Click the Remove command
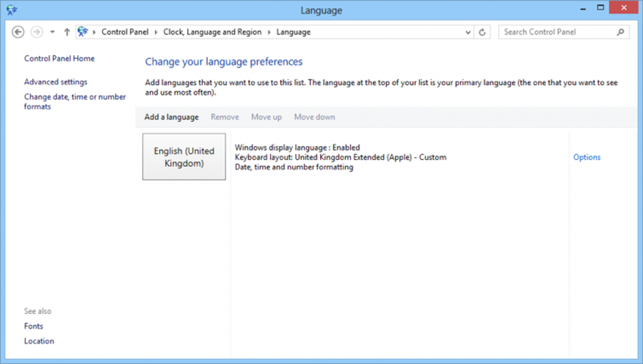The image size is (643, 364). (225, 117)
